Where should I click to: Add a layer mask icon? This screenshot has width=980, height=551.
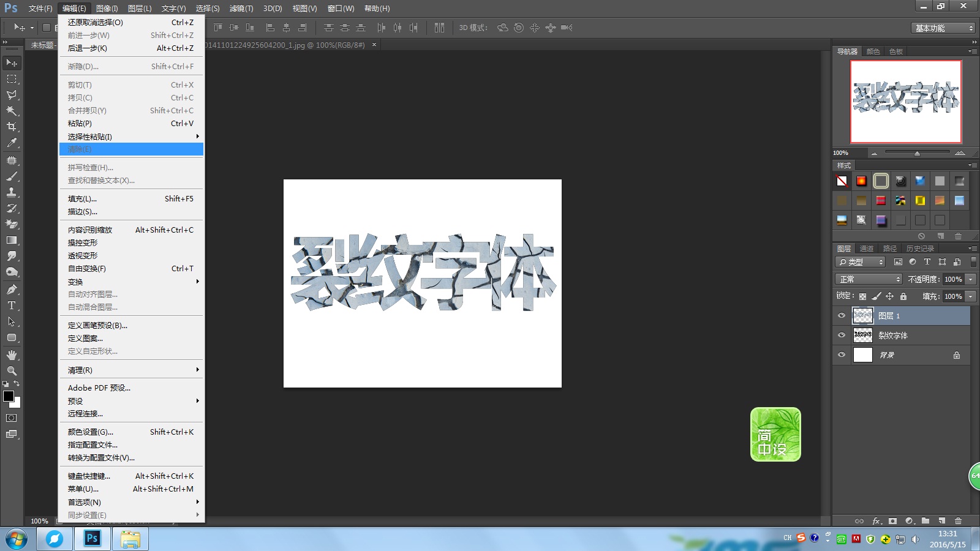click(893, 521)
